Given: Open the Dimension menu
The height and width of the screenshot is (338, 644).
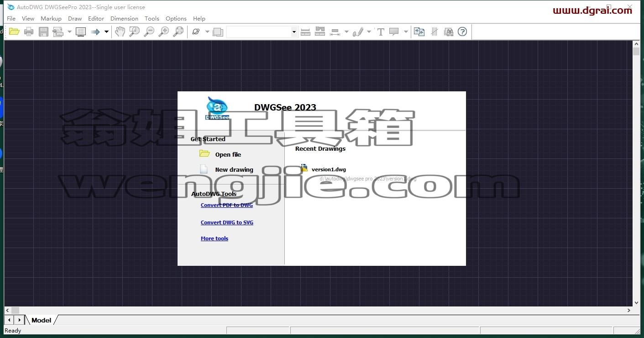Looking at the screenshot, I should tap(124, 19).
